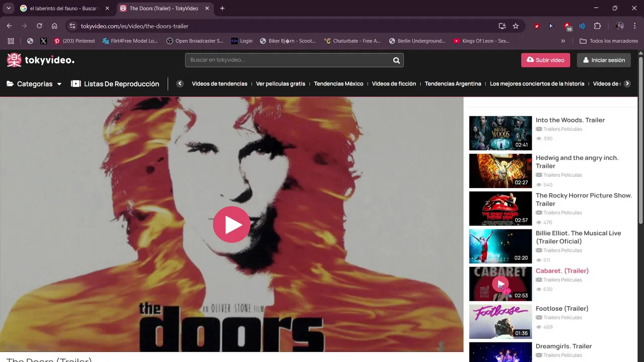Open the browser three-dot menu
Screen dimensions: 644x362
(x=635, y=26)
